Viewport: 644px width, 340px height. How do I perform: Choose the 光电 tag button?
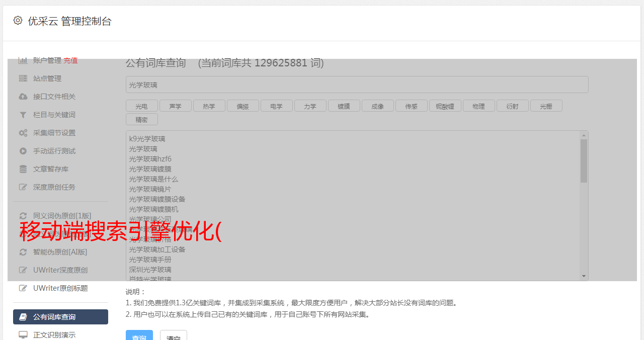click(x=142, y=106)
